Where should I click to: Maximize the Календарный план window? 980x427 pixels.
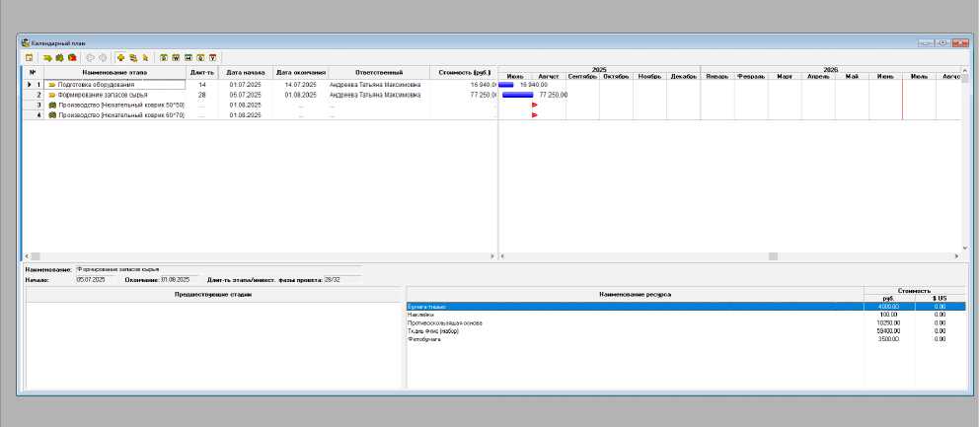click(x=942, y=43)
